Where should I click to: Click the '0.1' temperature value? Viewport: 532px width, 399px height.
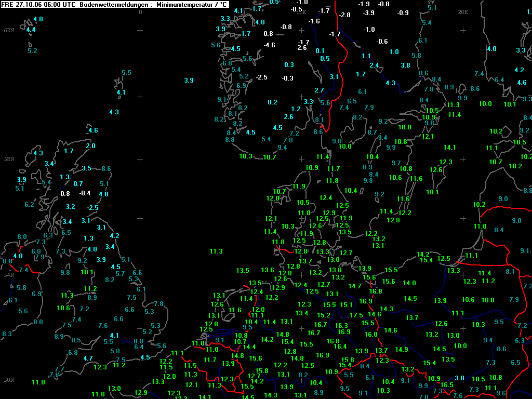[320, 50]
